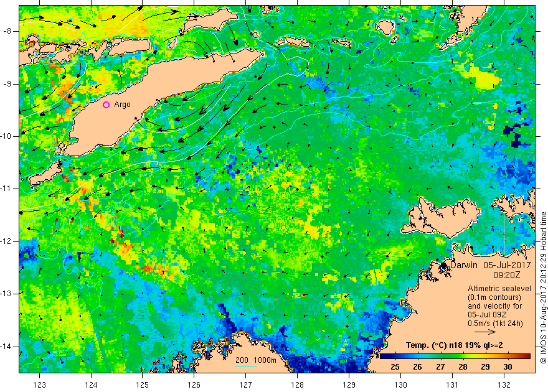The height and width of the screenshot is (392, 548).
Task: Click the latitude label '-11'
Action: coord(7,189)
